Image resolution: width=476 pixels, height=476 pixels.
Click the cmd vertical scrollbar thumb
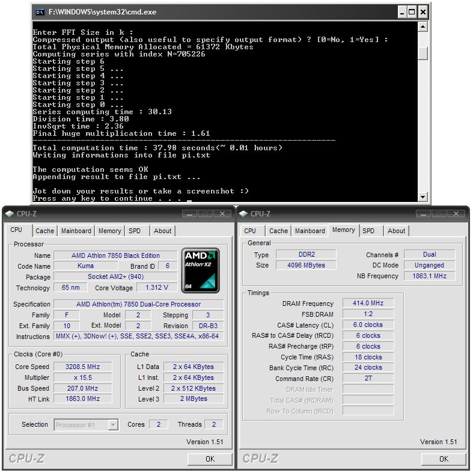423,53
